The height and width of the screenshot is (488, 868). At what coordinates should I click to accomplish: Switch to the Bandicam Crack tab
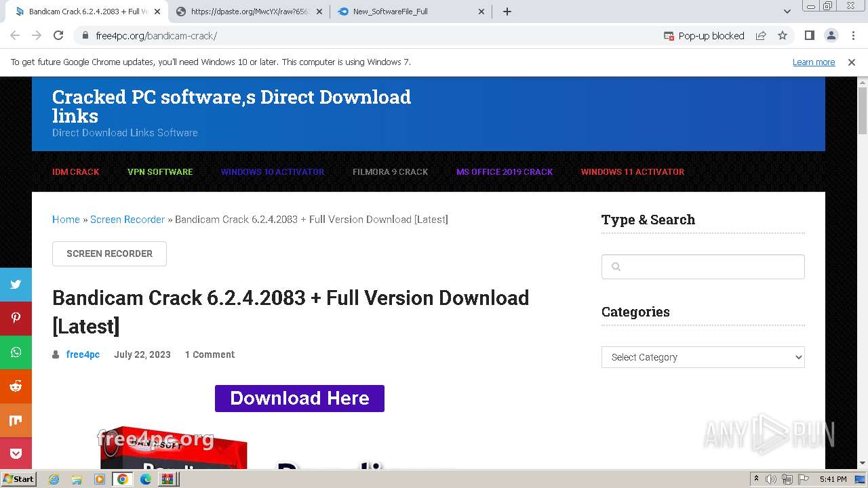pos(87,12)
